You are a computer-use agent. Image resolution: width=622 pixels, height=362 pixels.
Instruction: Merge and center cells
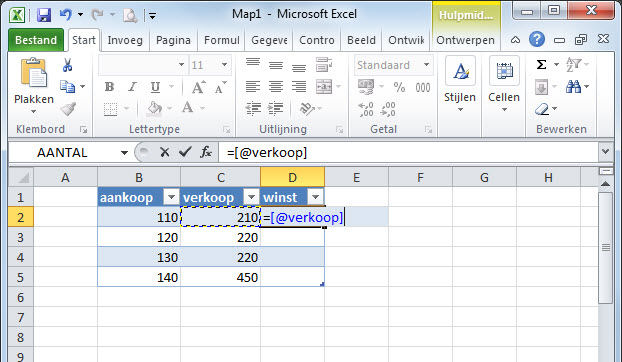[x=324, y=86]
